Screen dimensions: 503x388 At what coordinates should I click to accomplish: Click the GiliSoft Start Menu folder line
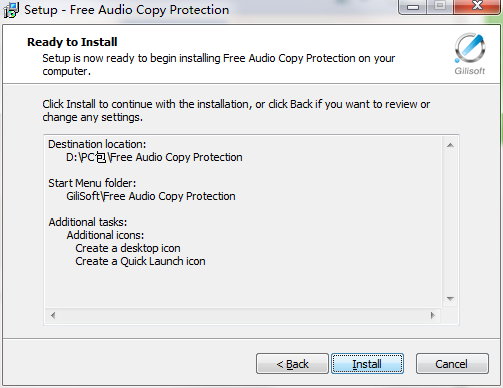(x=151, y=196)
